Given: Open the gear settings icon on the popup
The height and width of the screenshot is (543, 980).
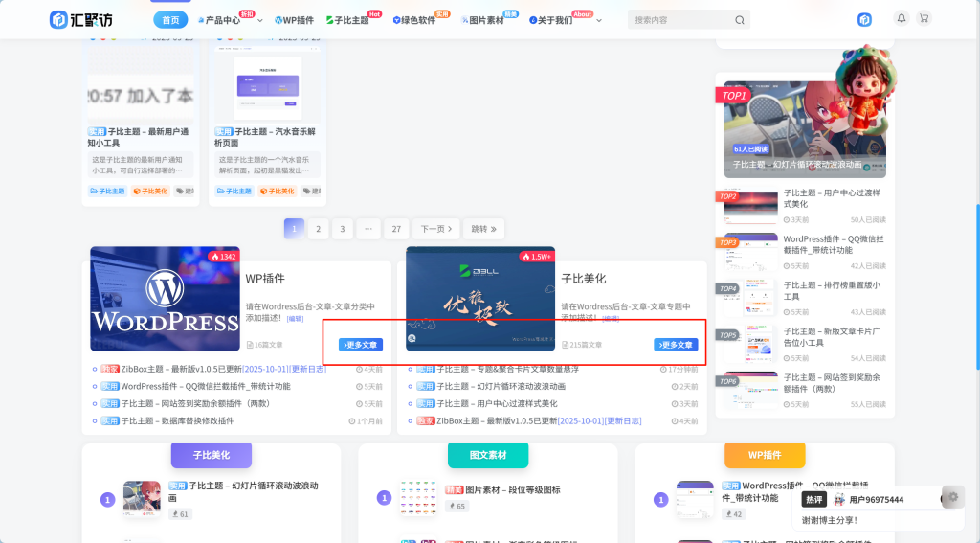Looking at the screenshot, I should 951,496.
